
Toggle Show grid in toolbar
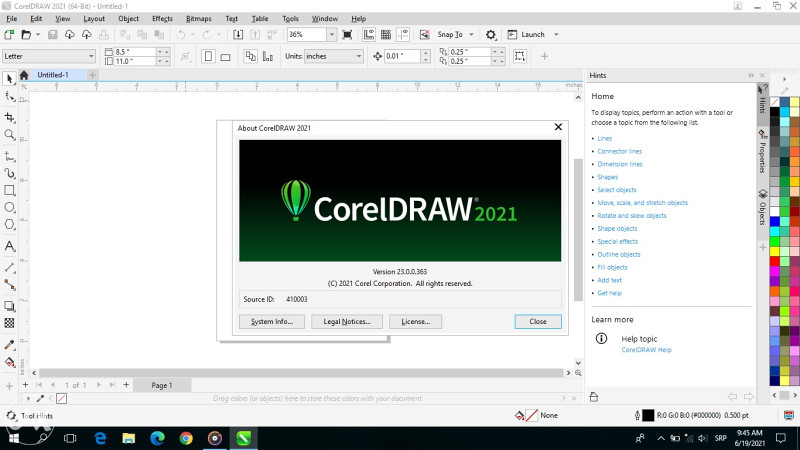[386, 34]
